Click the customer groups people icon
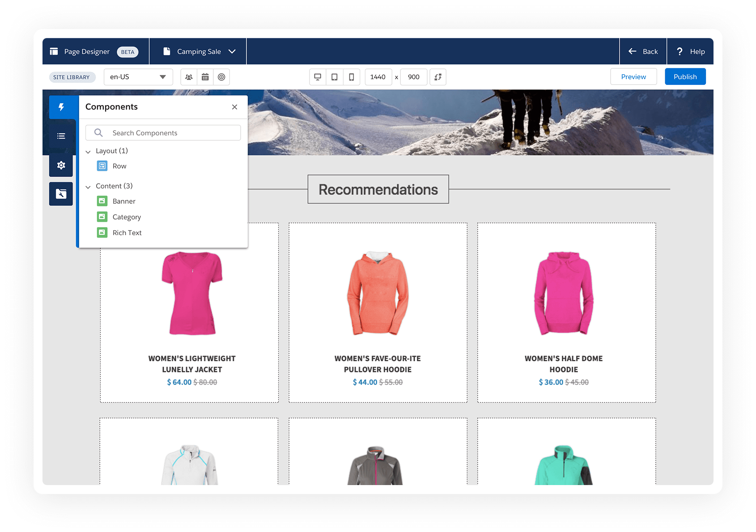This screenshot has width=756, height=532. pos(189,77)
